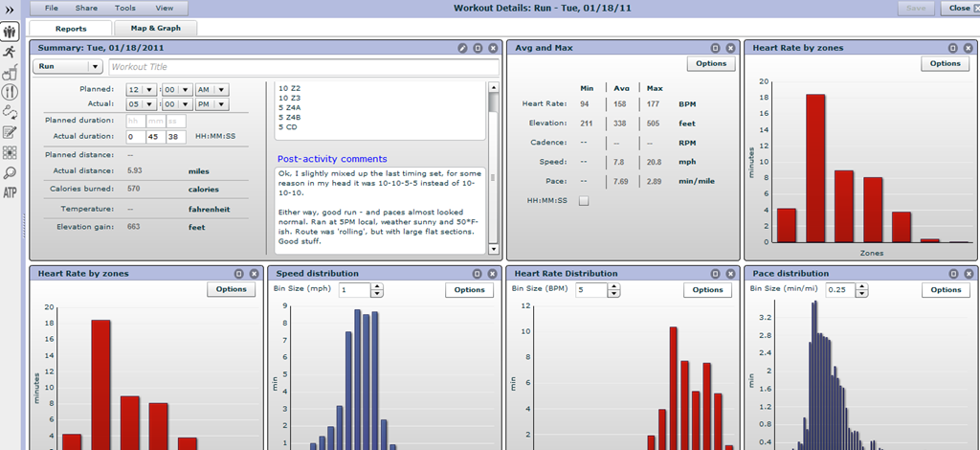Image resolution: width=980 pixels, height=450 pixels.
Task: Open the athletes group icon in sidebar
Action: (10, 32)
